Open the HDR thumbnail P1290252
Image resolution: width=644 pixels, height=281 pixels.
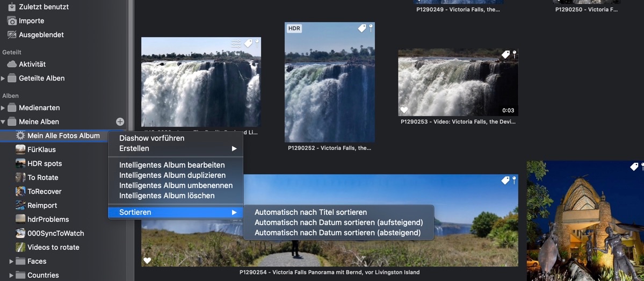coord(329,82)
